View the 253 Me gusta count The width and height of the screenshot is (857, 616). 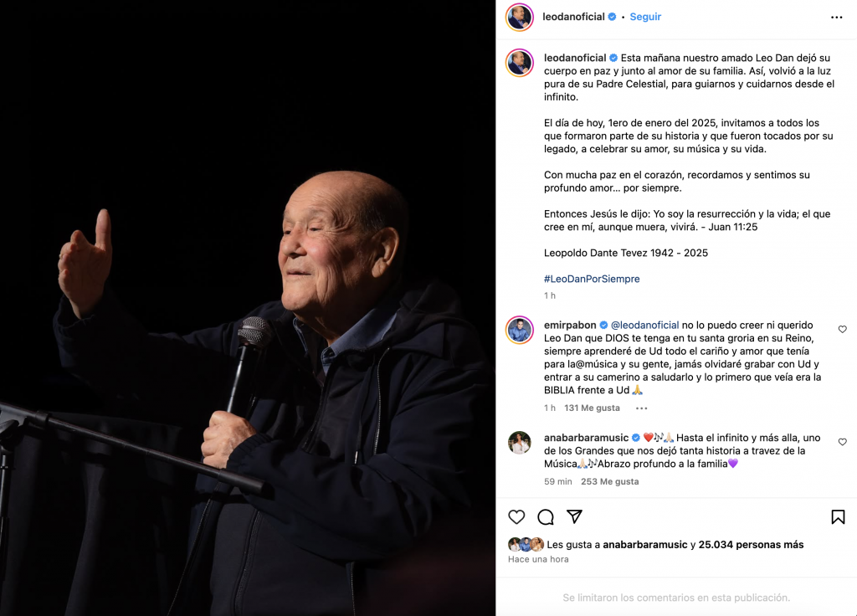(609, 481)
